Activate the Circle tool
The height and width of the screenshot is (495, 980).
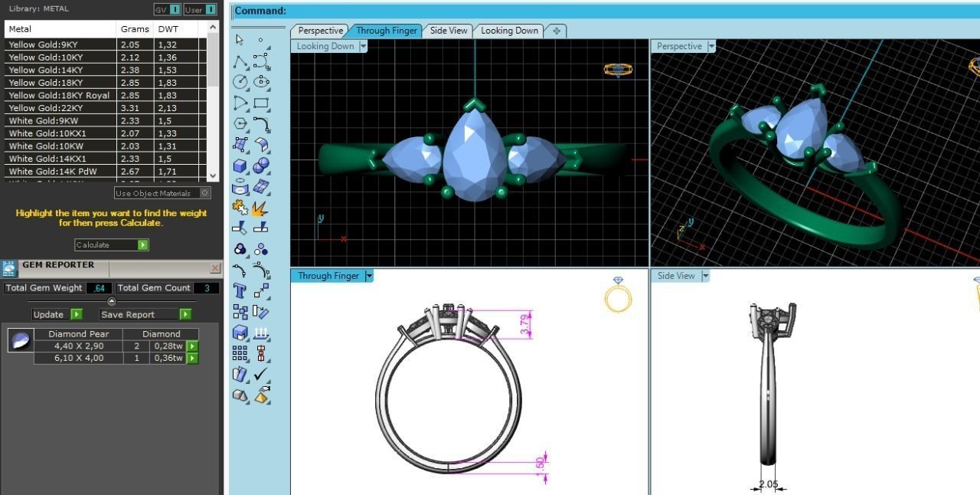pyautogui.click(x=240, y=82)
